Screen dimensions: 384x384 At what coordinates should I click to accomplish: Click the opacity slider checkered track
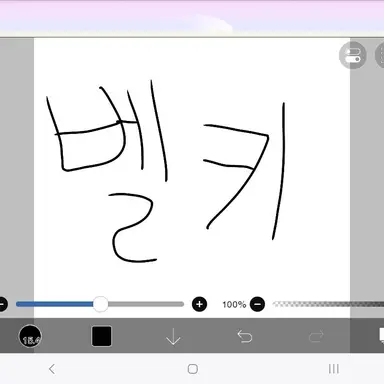point(328,304)
